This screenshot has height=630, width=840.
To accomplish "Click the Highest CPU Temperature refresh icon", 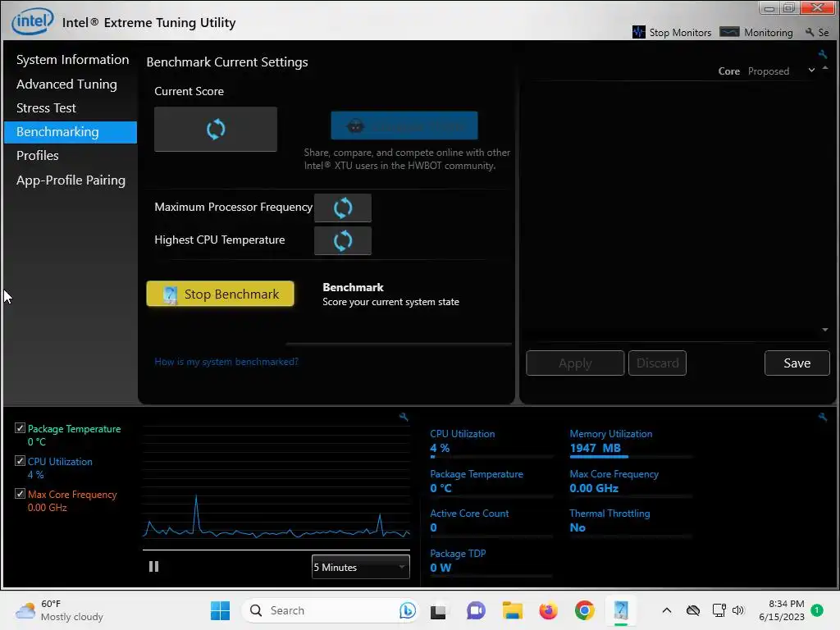I will (x=342, y=240).
